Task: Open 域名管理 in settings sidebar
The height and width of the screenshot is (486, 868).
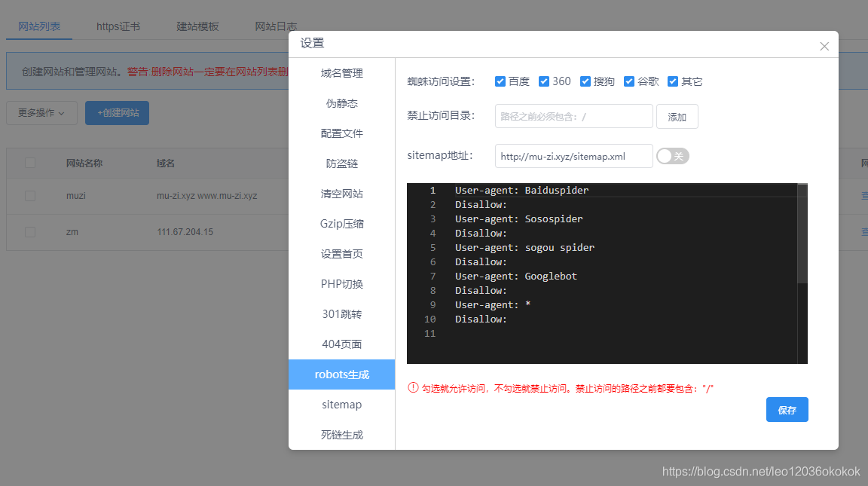Action: 341,73
